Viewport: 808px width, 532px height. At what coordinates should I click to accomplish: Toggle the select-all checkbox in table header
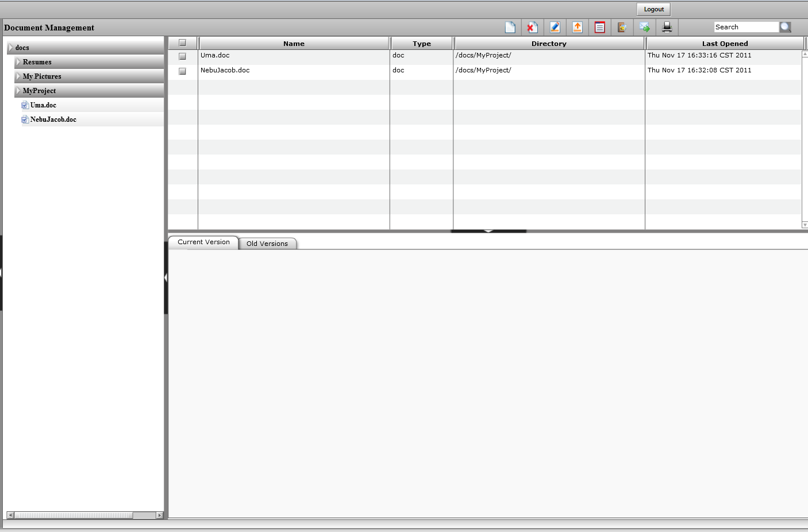point(182,43)
